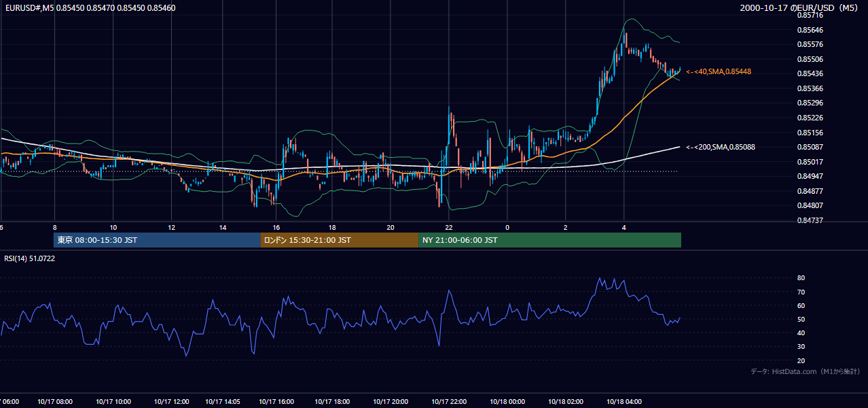Click hour marker 18 under the chart

pyautogui.click(x=331, y=227)
